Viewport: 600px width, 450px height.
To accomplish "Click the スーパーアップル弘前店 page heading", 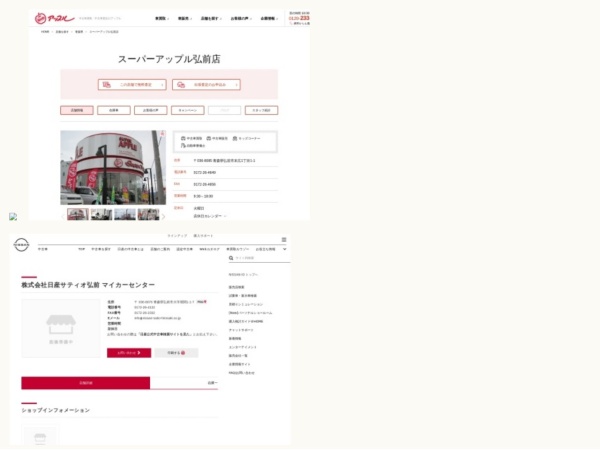I will (x=169, y=59).
